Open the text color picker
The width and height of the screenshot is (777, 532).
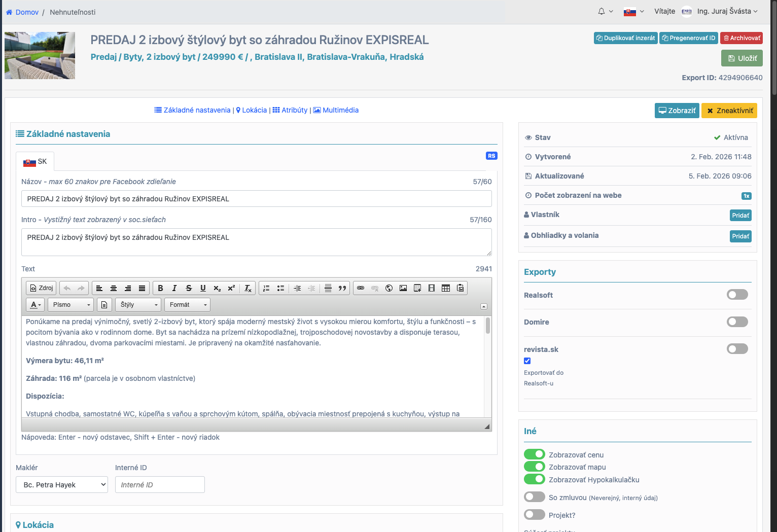click(x=35, y=305)
